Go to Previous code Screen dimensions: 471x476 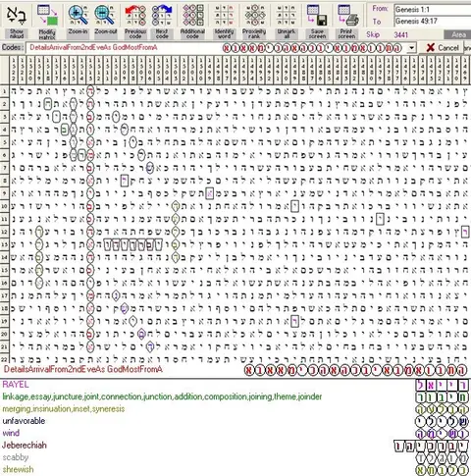point(135,21)
